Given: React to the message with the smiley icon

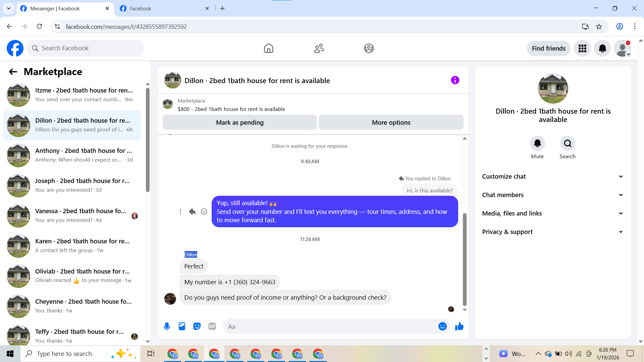Looking at the screenshot, I should 204,212.
